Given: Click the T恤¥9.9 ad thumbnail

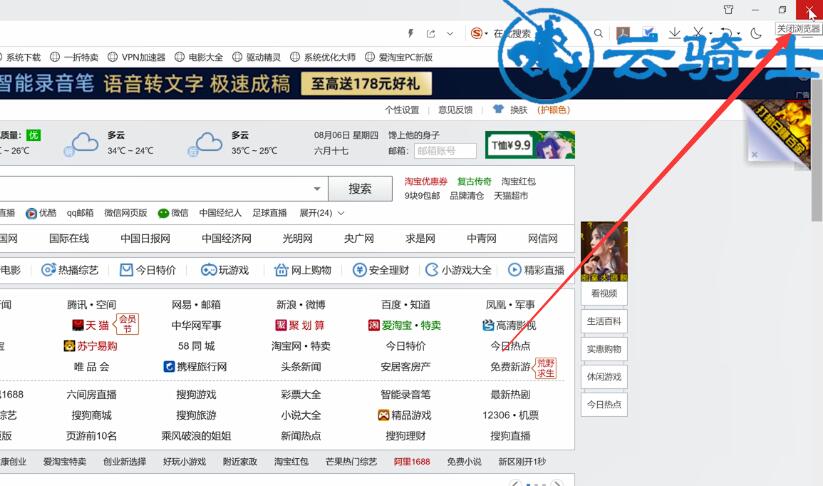Looking at the screenshot, I should [x=530, y=145].
